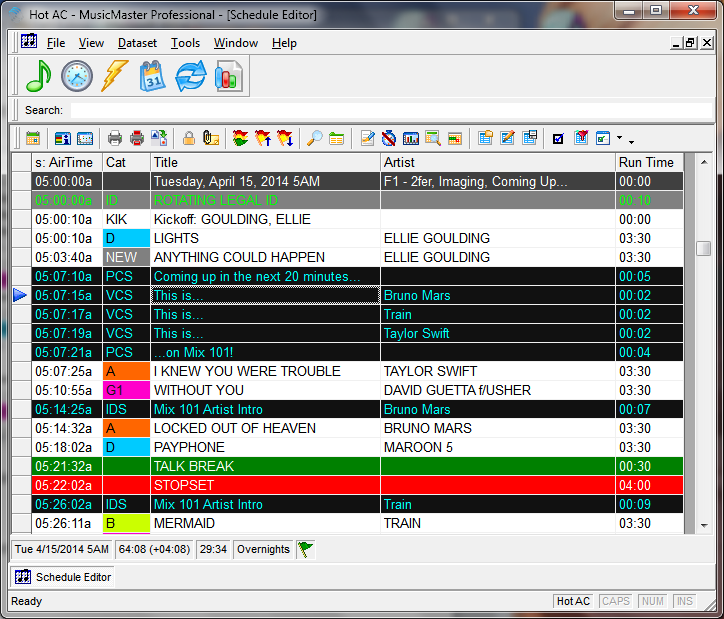Click the small calendar icon in editor toolbar
This screenshot has height=619, width=724.
pos(33,138)
